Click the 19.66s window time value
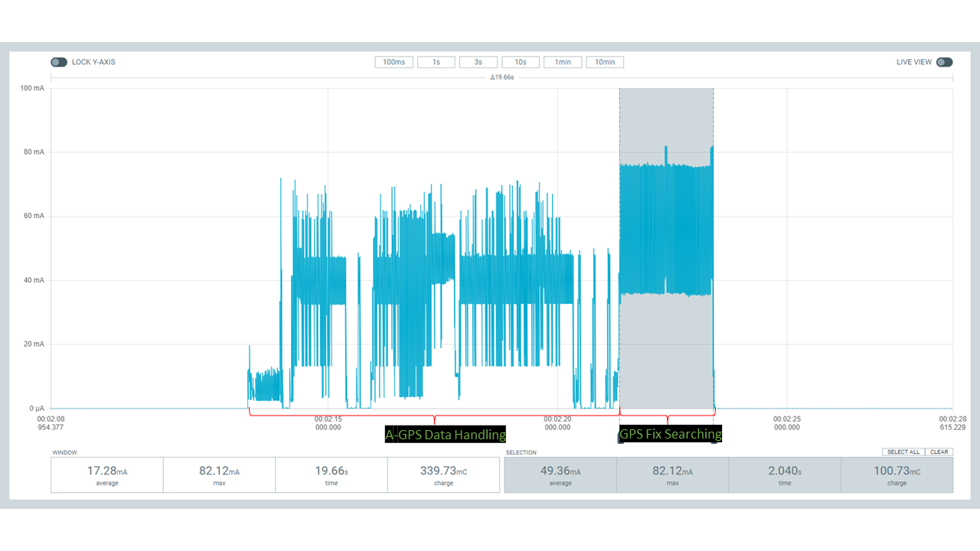The image size is (980, 551). pyautogui.click(x=332, y=471)
